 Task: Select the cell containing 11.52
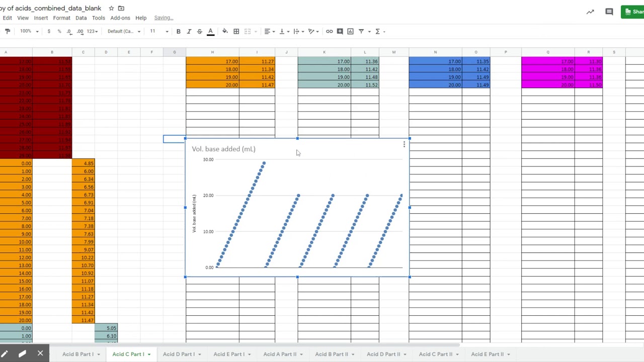click(x=365, y=85)
